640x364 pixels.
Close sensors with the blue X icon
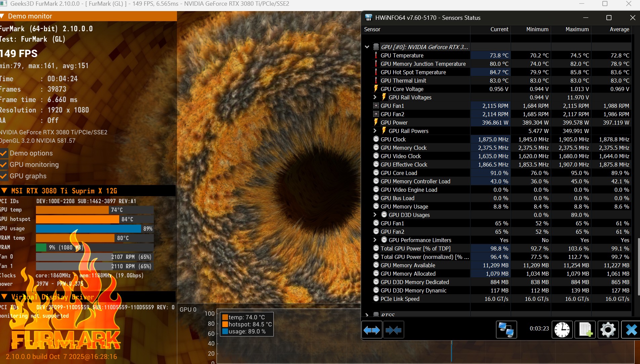631,330
